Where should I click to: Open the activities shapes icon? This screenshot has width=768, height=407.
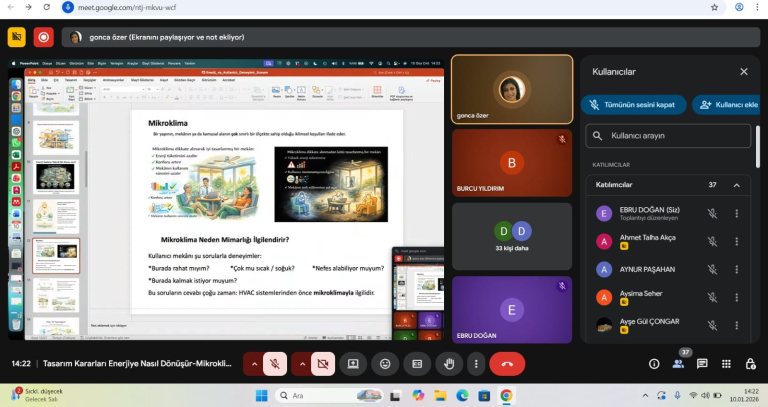[x=725, y=364]
